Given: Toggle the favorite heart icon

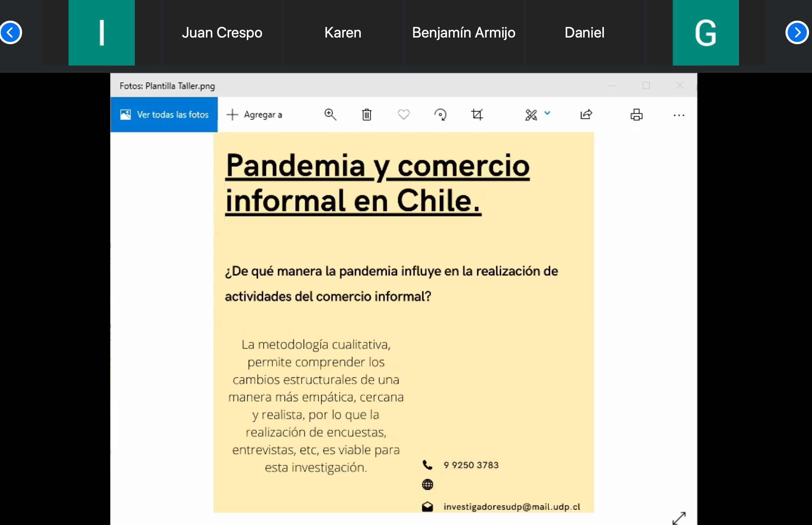Looking at the screenshot, I should coord(403,114).
